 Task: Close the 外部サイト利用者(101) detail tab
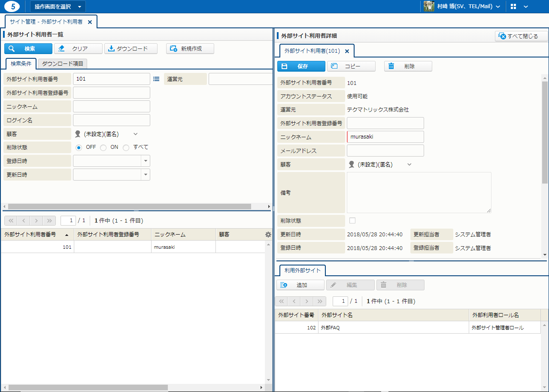347,51
